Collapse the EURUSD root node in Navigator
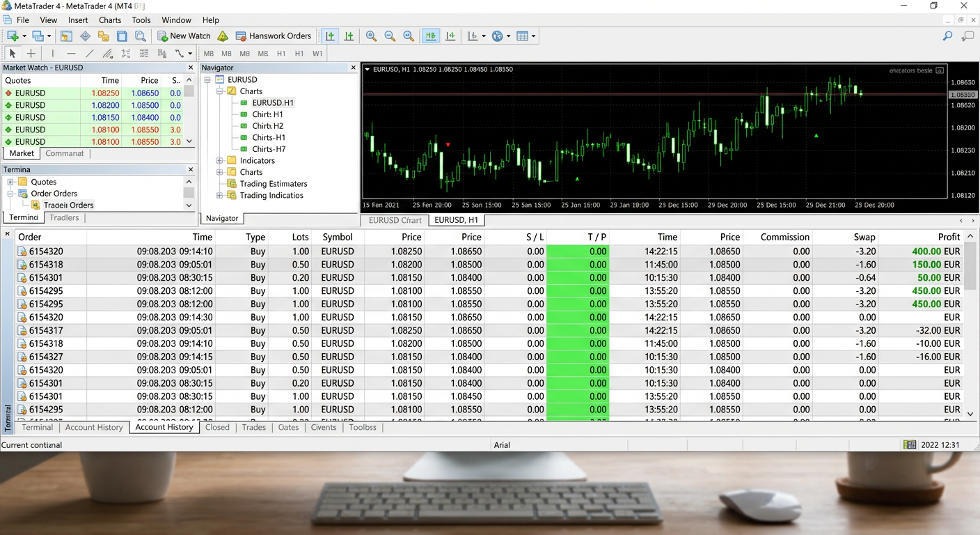The height and width of the screenshot is (535, 980). (207, 79)
